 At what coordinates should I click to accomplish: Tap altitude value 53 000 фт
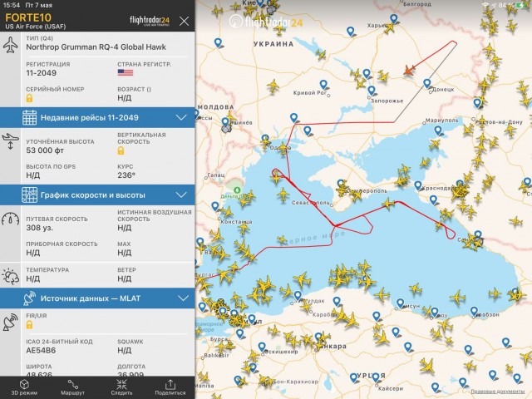(x=45, y=150)
